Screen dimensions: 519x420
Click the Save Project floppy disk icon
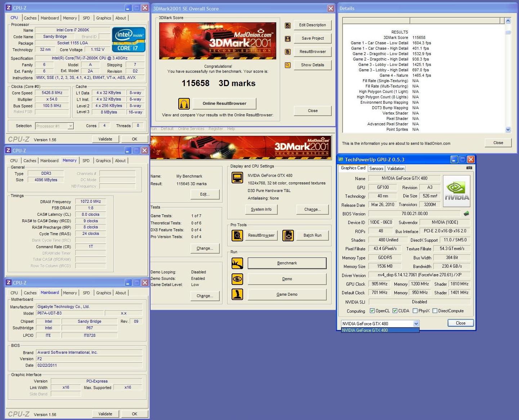point(288,39)
